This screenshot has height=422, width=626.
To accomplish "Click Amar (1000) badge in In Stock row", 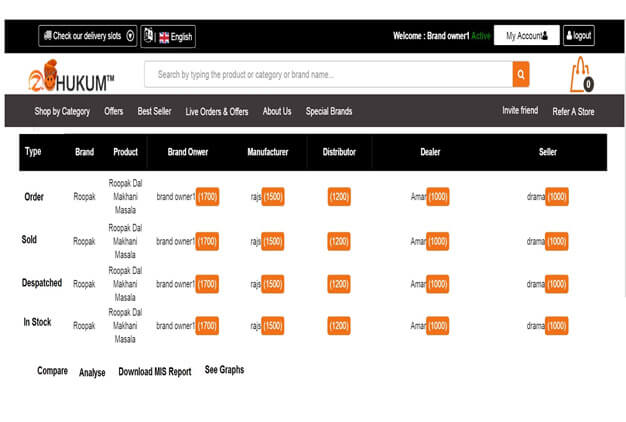I will tap(438, 326).
